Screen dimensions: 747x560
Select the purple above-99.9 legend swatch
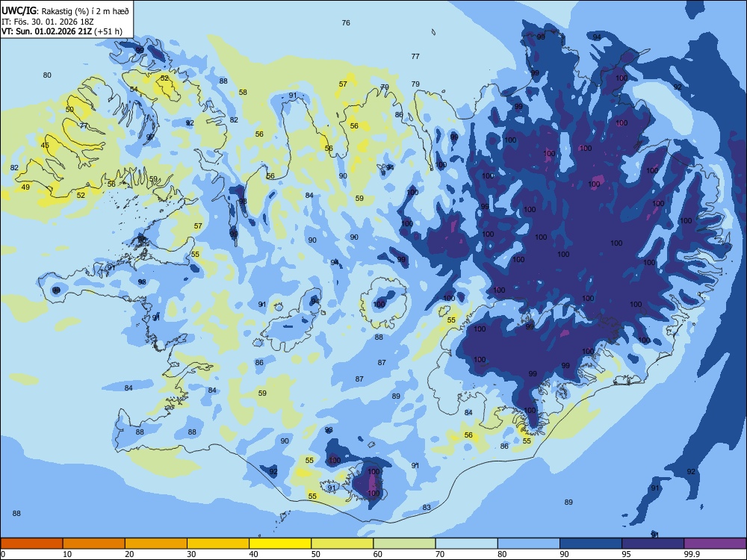coord(715,544)
